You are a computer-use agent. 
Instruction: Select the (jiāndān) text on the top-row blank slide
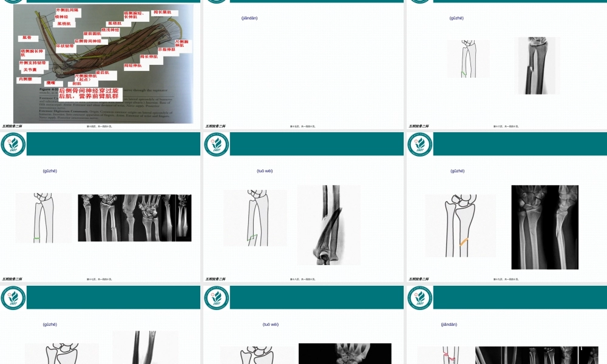click(x=249, y=18)
